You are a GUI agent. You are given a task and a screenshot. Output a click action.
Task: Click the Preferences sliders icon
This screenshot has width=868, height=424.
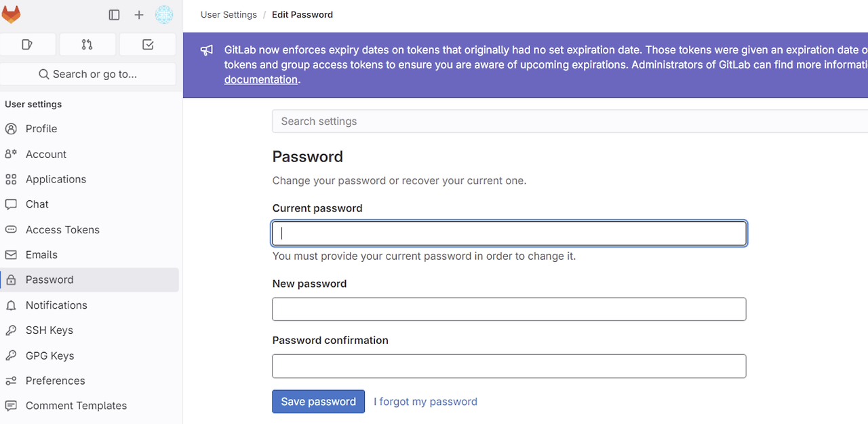11,381
